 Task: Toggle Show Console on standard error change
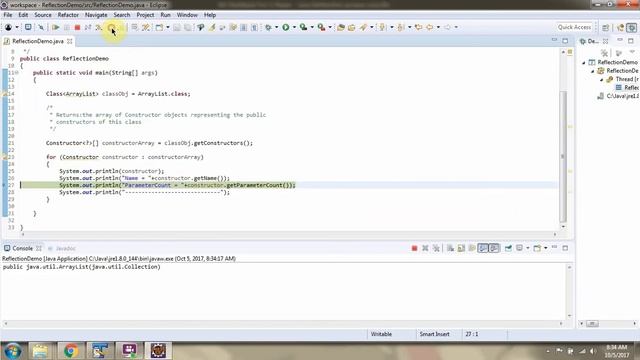tap(494, 248)
